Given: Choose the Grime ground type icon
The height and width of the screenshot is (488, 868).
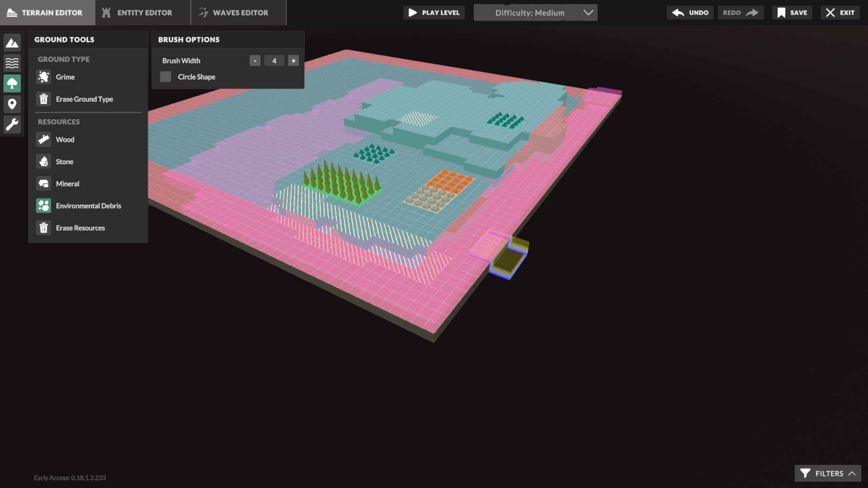Looking at the screenshot, I should (x=44, y=77).
